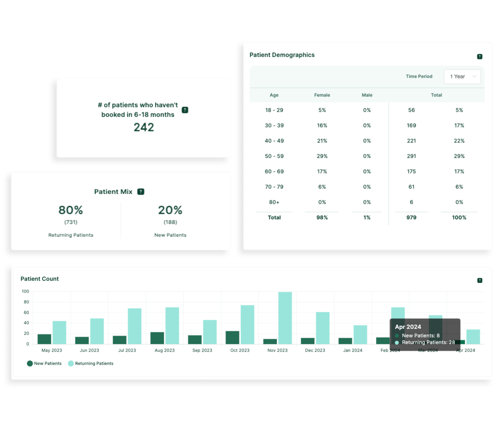Click the 979 grand total value
The width and height of the screenshot is (504, 421).
point(411,218)
